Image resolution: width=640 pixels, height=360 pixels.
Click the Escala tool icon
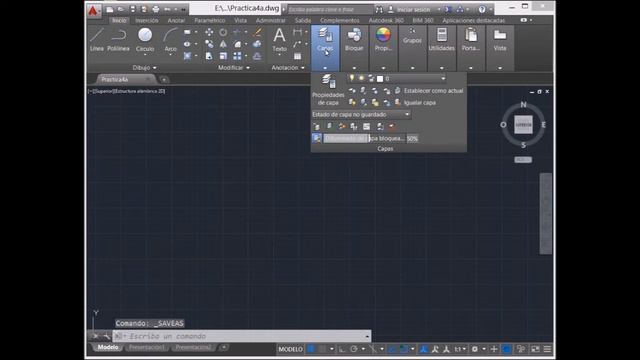pyautogui.click(x=223, y=56)
